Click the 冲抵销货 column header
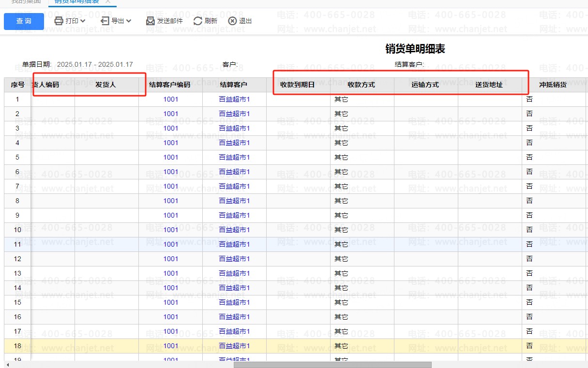Image resolution: width=588 pixels, height=368 pixels. 553,85
